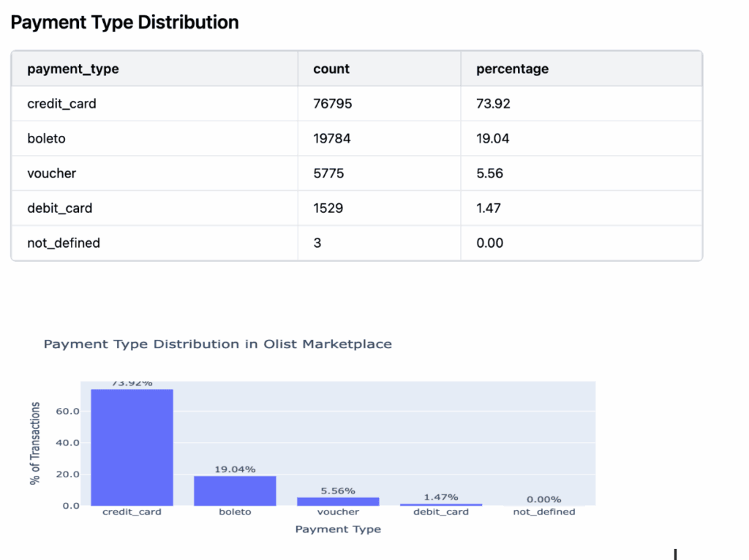749x560 pixels.
Task: Click the count value 3 for not_defined
Action: tap(315, 243)
